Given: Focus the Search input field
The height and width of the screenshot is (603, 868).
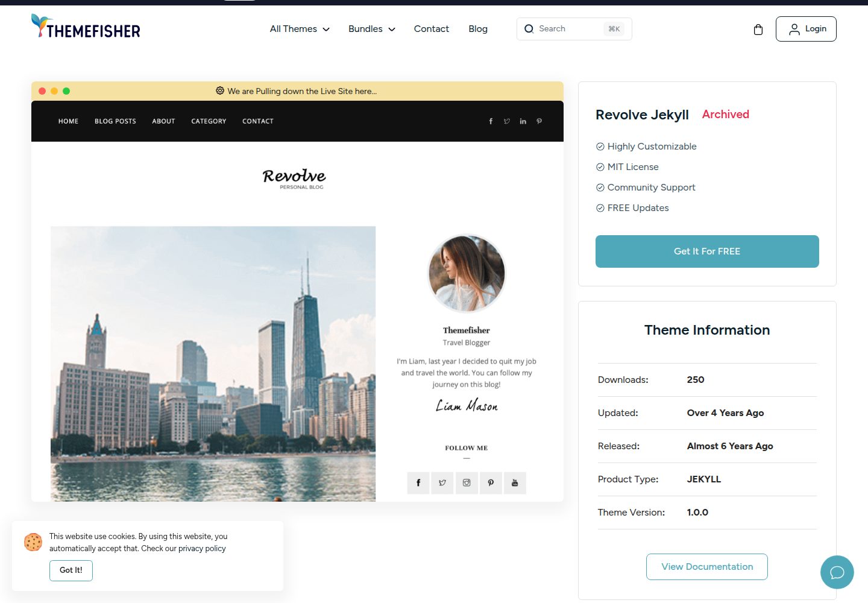Looking at the screenshot, I should [574, 29].
